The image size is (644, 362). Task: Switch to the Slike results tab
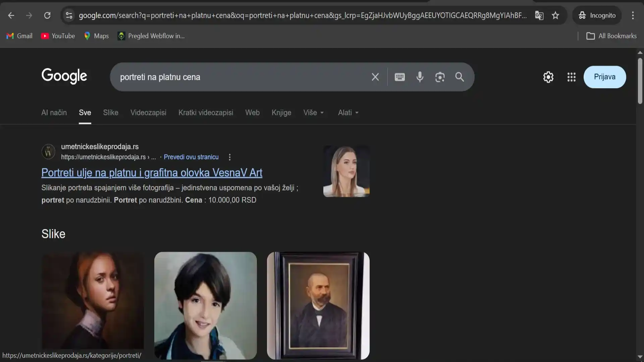[x=110, y=113]
